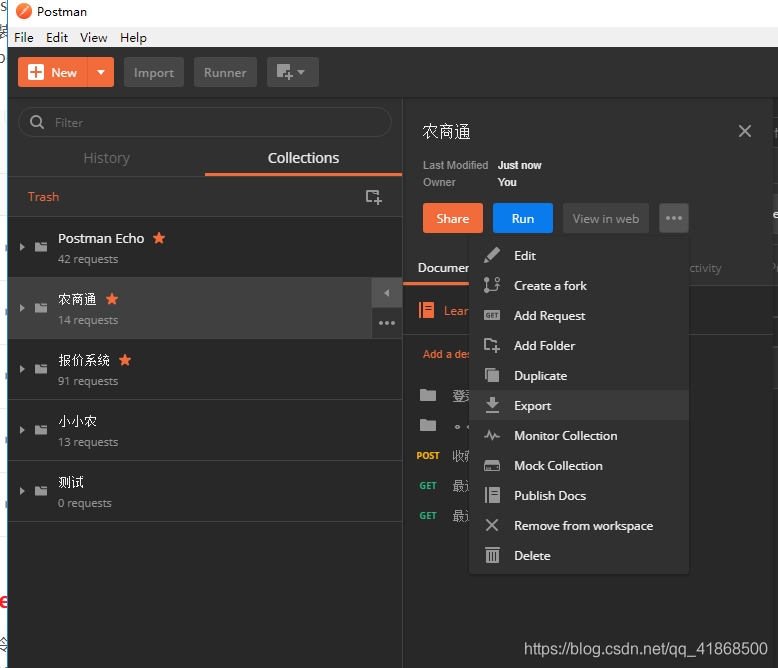The height and width of the screenshot is (668, 778).
Task: Click the orange Share button
Action: [453, 218]
